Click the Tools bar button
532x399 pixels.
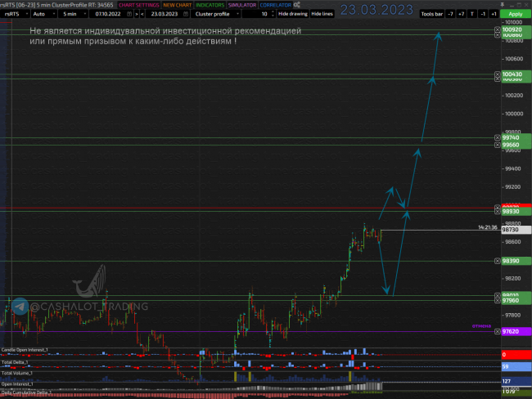431,14
